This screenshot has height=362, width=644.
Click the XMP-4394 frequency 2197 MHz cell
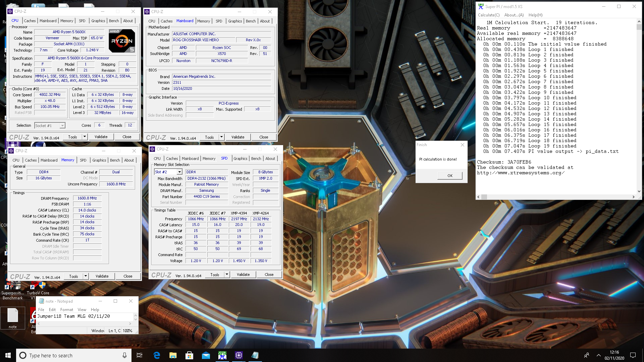[239, 219]
